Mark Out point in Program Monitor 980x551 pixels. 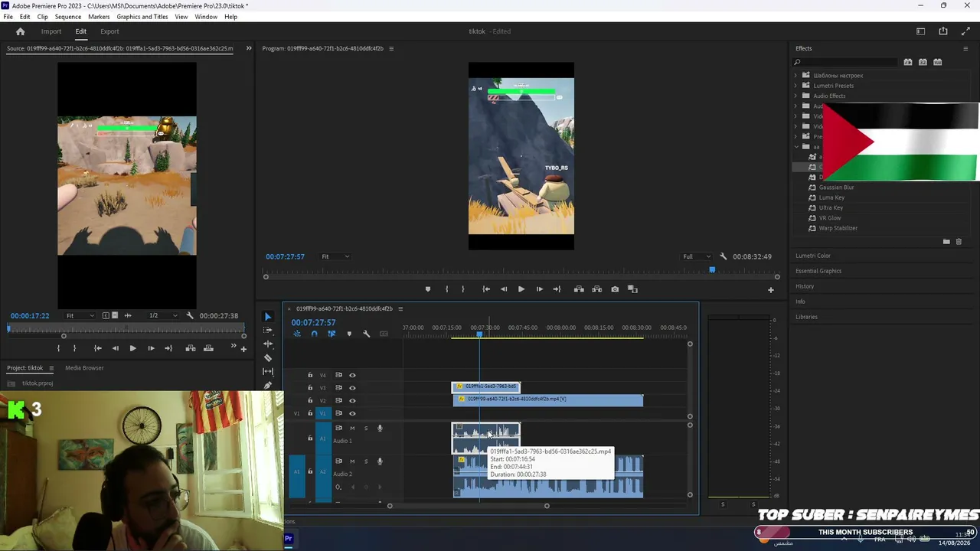[x=462, y=289]
